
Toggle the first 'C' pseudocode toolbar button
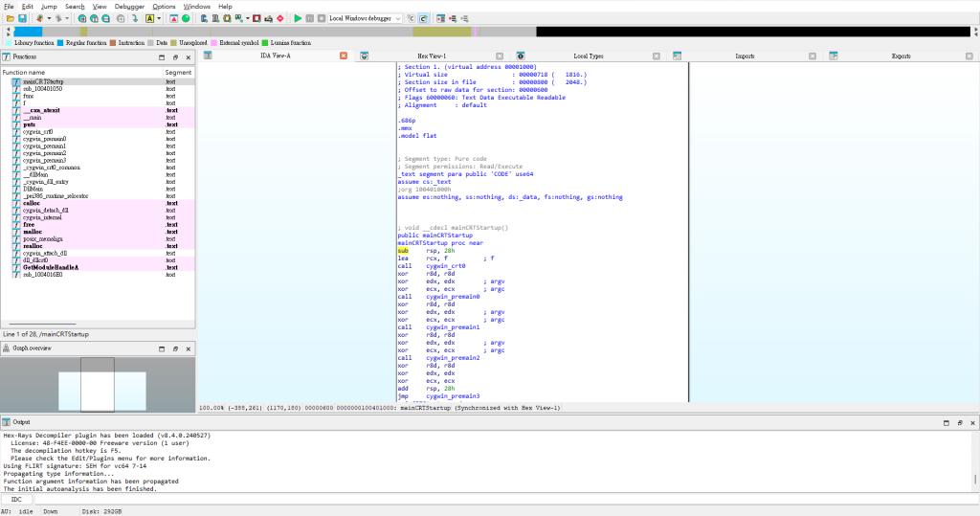(411, 19)
